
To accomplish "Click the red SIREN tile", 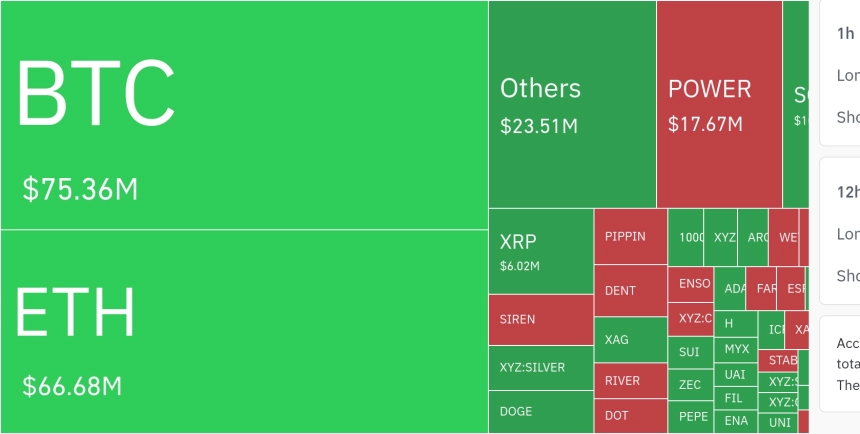I will pyautogui.click(x=540, y=320).
